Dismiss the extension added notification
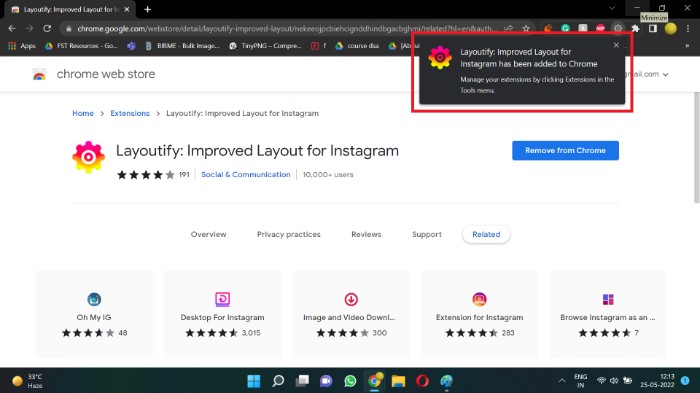The image size is (700, 393). click(616, 45)
